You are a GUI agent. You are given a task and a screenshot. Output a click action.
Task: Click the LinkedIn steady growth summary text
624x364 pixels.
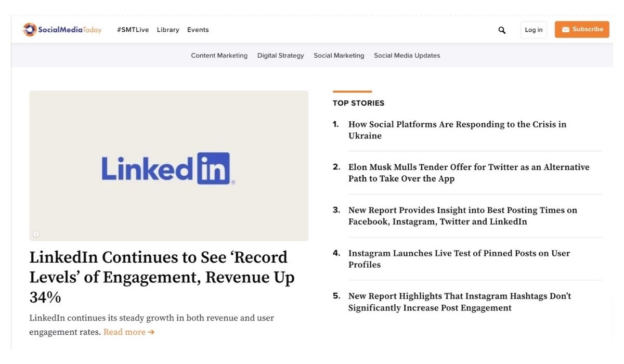click(x=151, y=324)
